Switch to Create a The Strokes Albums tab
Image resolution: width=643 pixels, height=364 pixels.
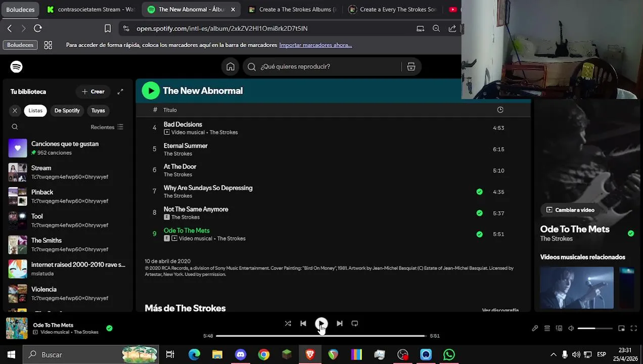(x=292, y=10)
